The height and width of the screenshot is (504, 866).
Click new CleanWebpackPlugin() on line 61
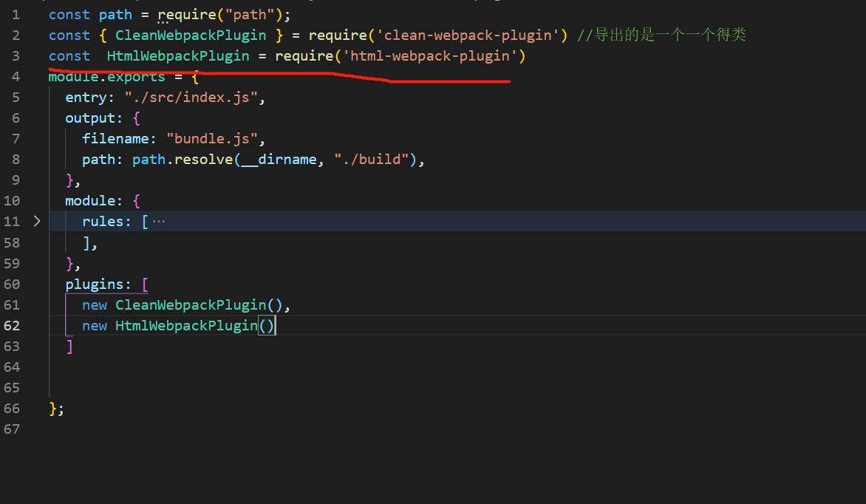[183, 305]
